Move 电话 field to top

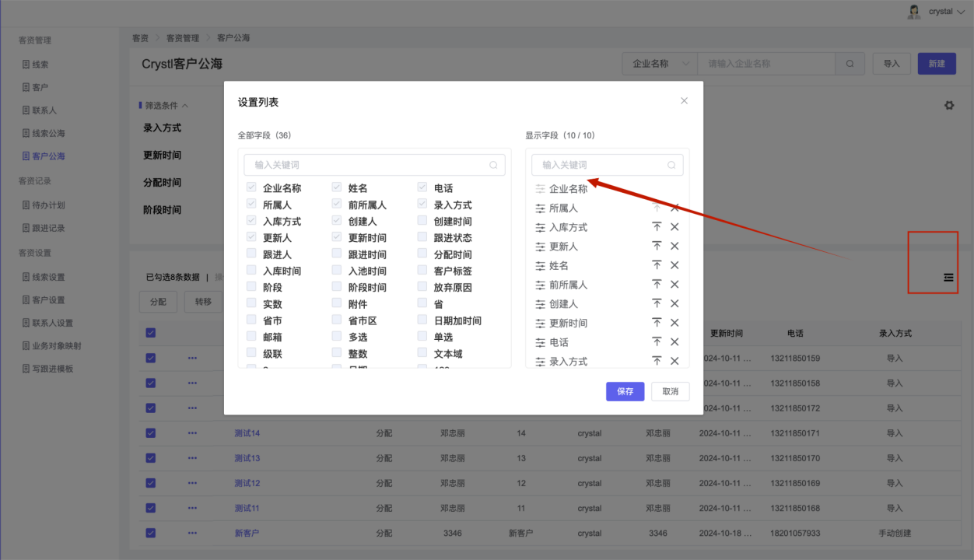657,341
